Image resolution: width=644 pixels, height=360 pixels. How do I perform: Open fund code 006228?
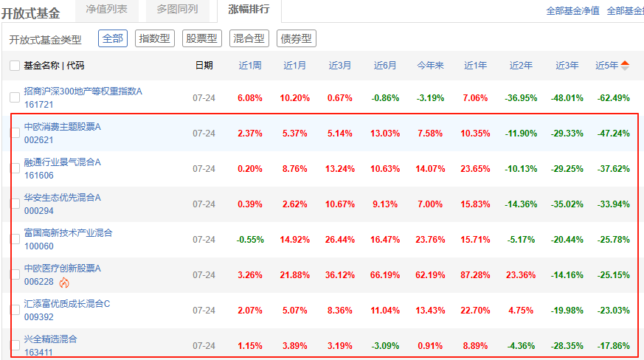[38, 282]
